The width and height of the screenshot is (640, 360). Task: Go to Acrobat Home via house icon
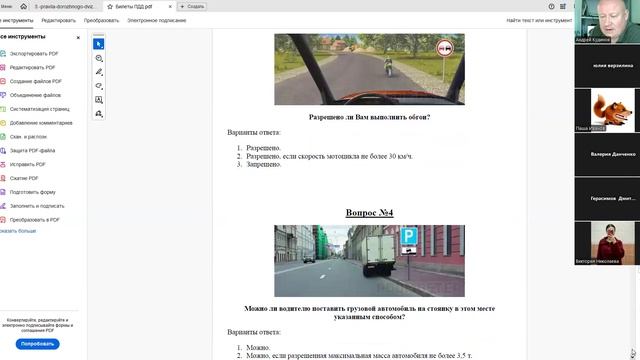pos(24,6)
